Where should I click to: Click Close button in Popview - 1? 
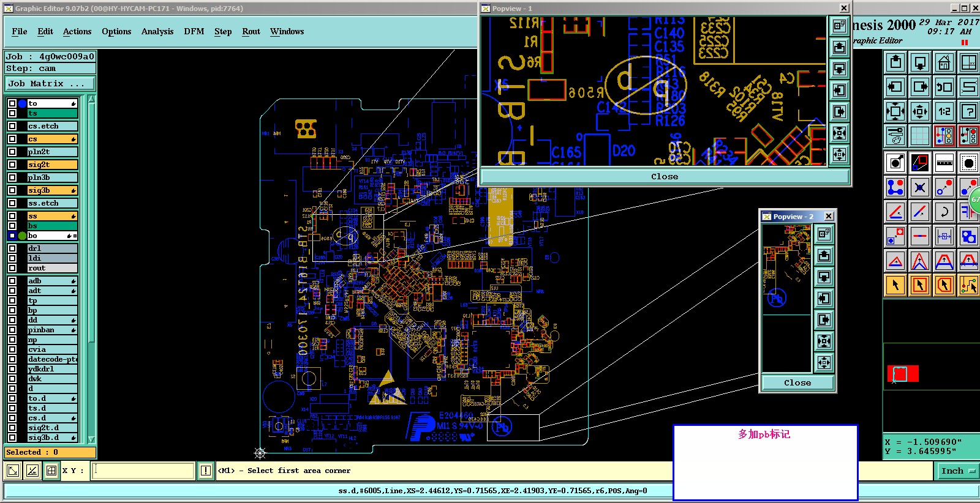click(665, 176)
